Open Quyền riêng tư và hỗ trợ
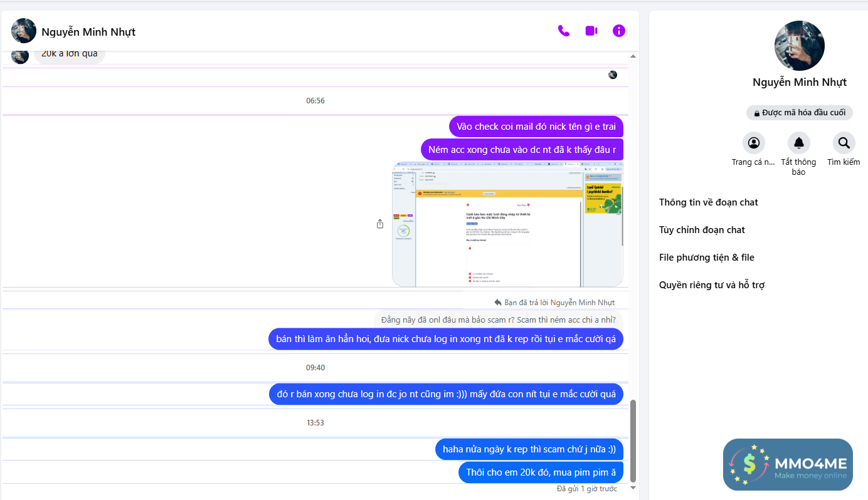This screenshot has width=868, height=500. [x=711, y=285]
